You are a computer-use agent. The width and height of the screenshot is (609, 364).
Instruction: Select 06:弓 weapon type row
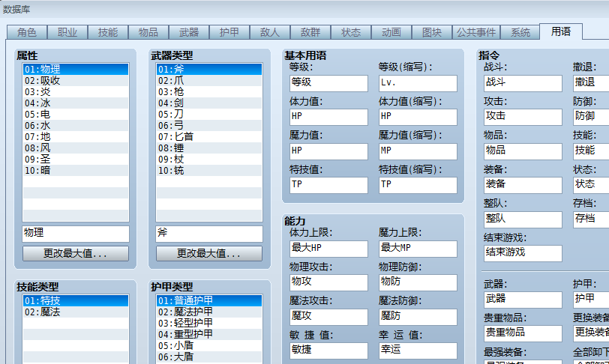pyautogui.click(x=209, y=126)
